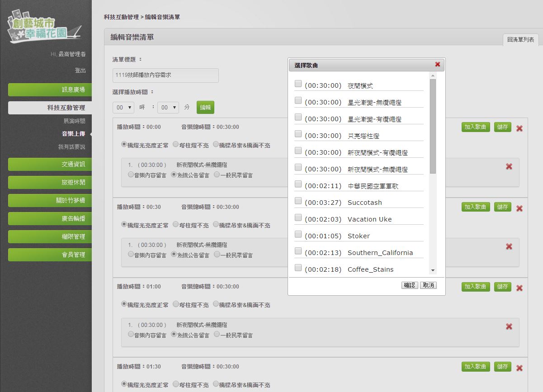Check the 星光漸變-有纜繩燈 song checkbox
This screenshot has width=543, height=392.
298,117
